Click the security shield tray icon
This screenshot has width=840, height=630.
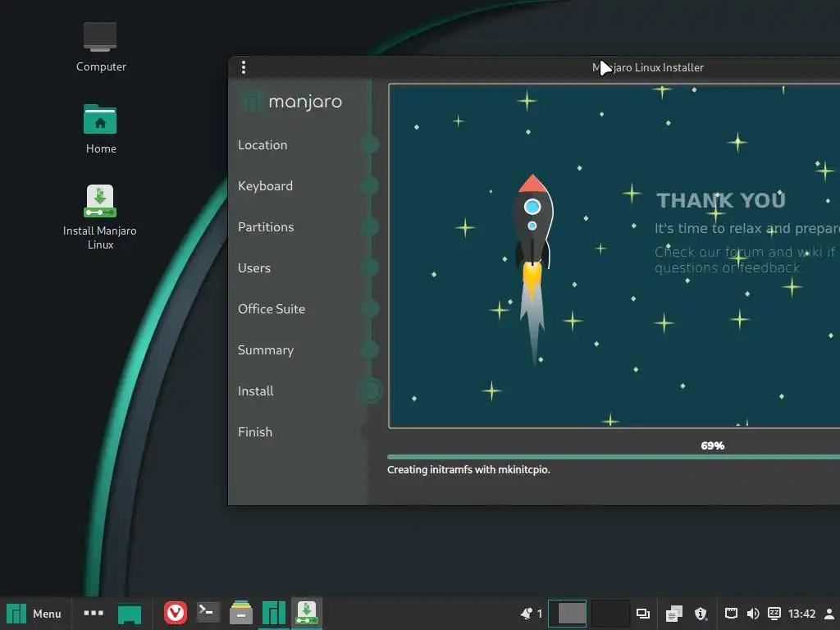point(701,614)
